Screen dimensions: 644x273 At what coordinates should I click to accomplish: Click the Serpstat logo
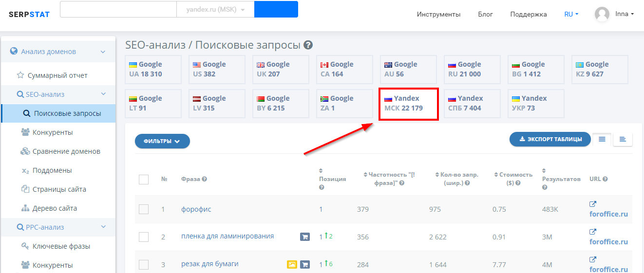click(x=29, y=14)
